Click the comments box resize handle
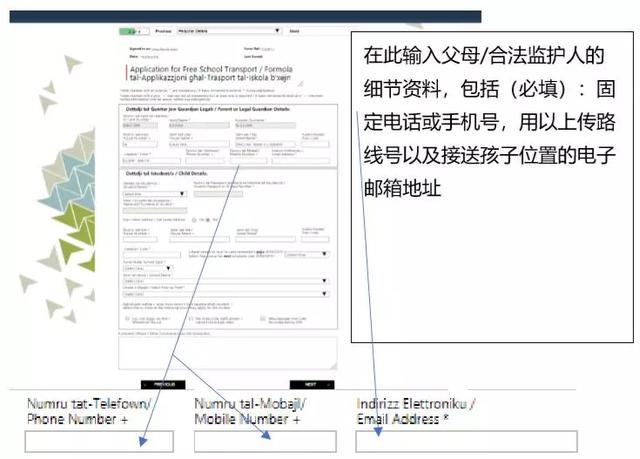 (x=334, y=366)
